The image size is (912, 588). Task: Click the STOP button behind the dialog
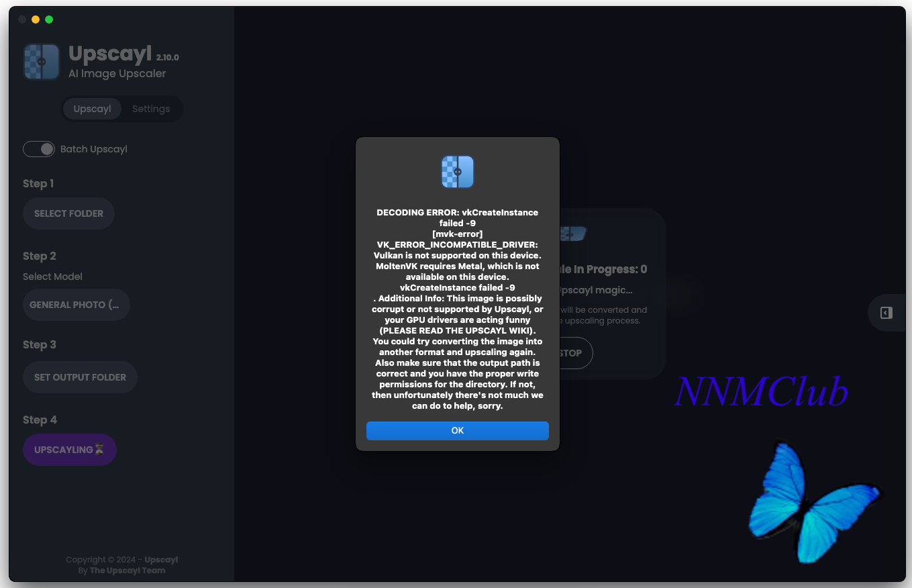tap(576, 353)
